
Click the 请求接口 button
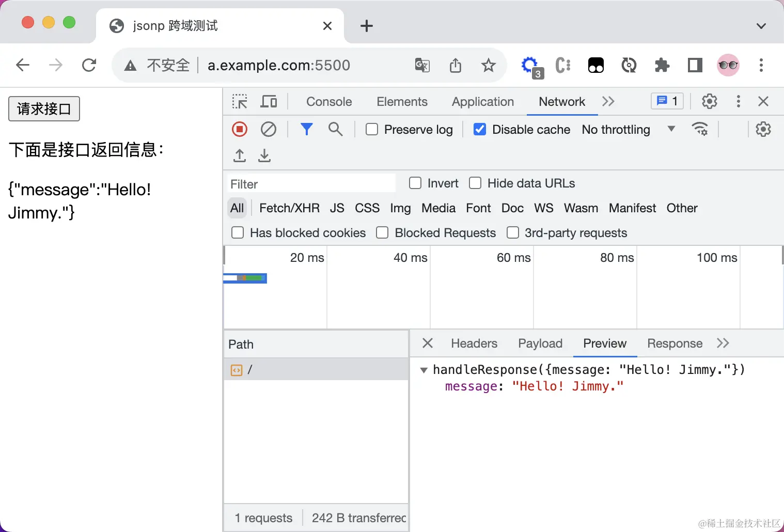44,108
